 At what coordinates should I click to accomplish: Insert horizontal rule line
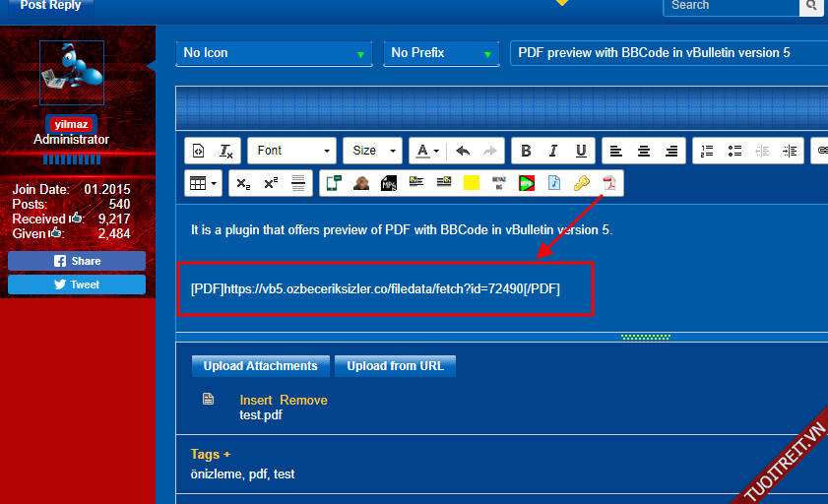point(299,183)
